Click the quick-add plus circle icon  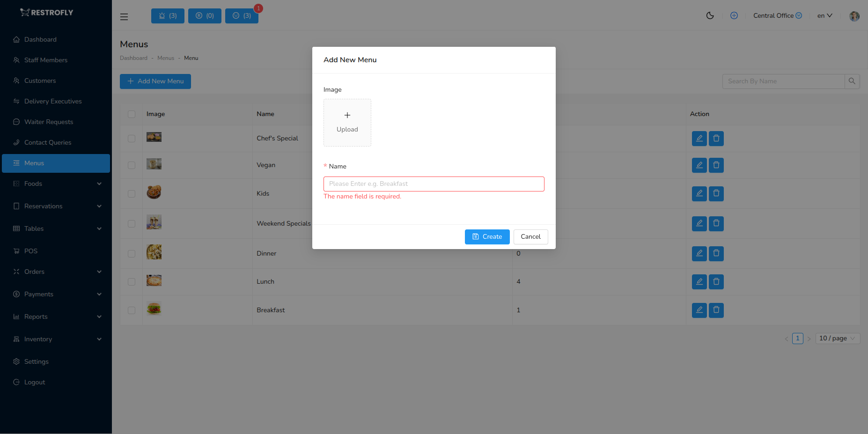pyautogui.click(x=734, y=15)
